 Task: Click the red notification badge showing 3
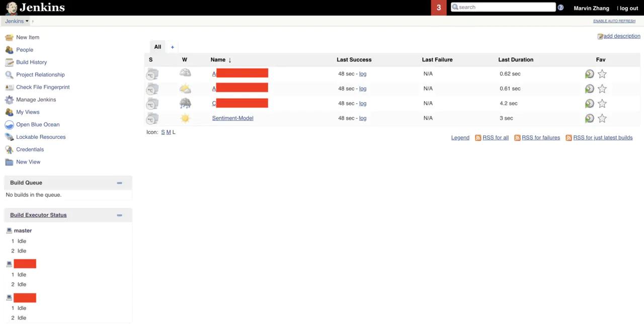pyautogui.click(x=439, y=8)
